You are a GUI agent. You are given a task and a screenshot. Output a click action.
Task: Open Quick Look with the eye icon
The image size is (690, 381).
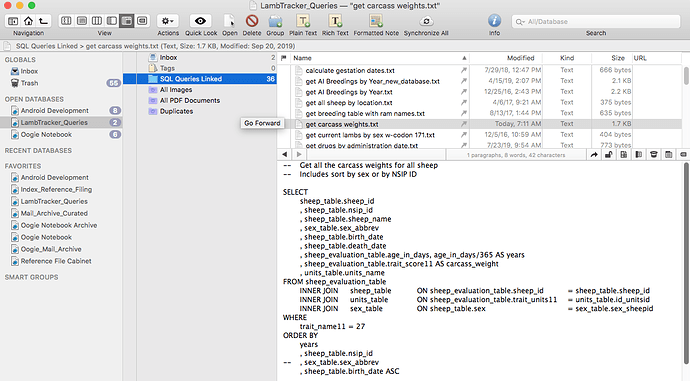pos(200,21)
